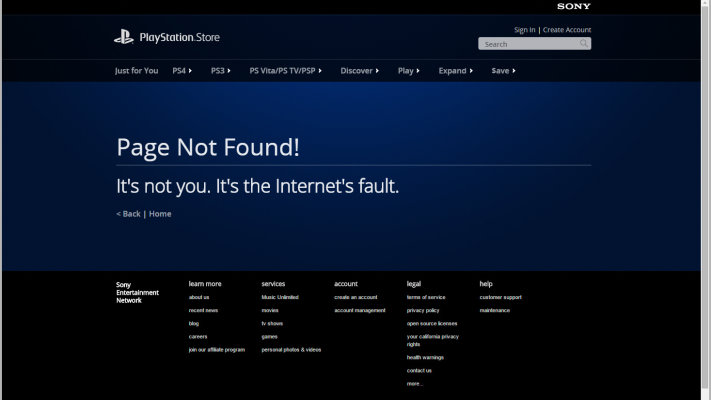The image size is (711, 400).
Task: Expand the PS4 menu
Action: click(x=180, y=71)
